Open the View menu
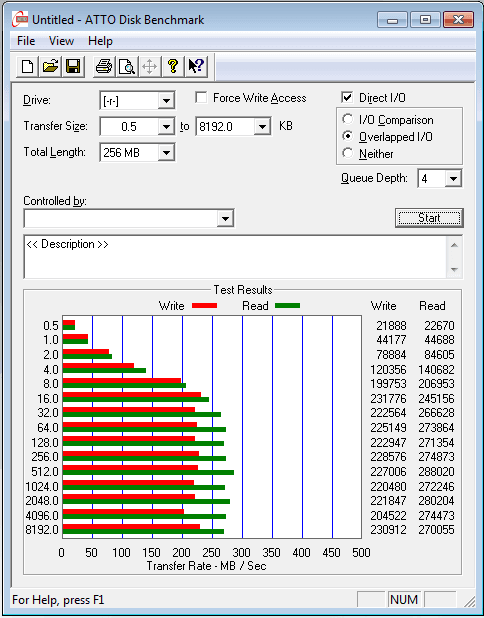 [x=61, y=41]
